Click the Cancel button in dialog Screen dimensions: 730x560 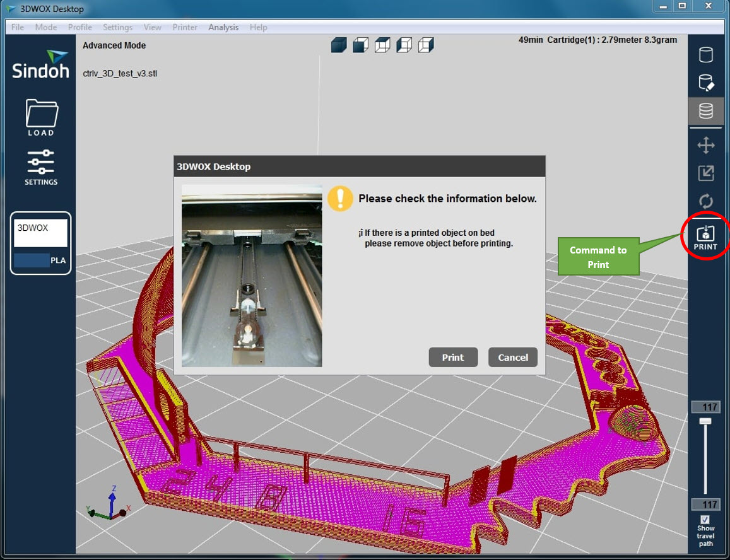point(513,357)
